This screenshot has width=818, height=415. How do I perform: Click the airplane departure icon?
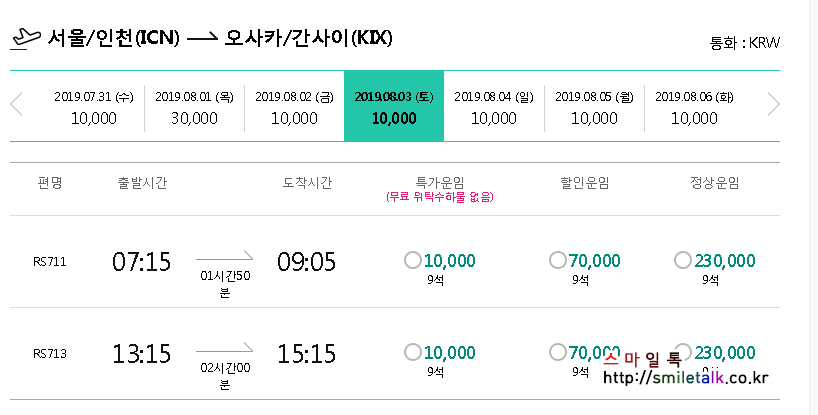(x=24, y=38)
